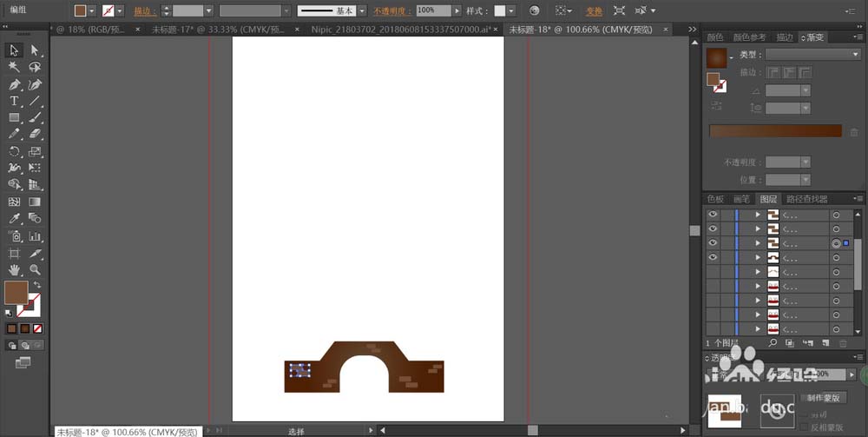This screenshot has height=437, width=868.
Task: Choose the Direct Selection arrow tool
Action: 35,50
